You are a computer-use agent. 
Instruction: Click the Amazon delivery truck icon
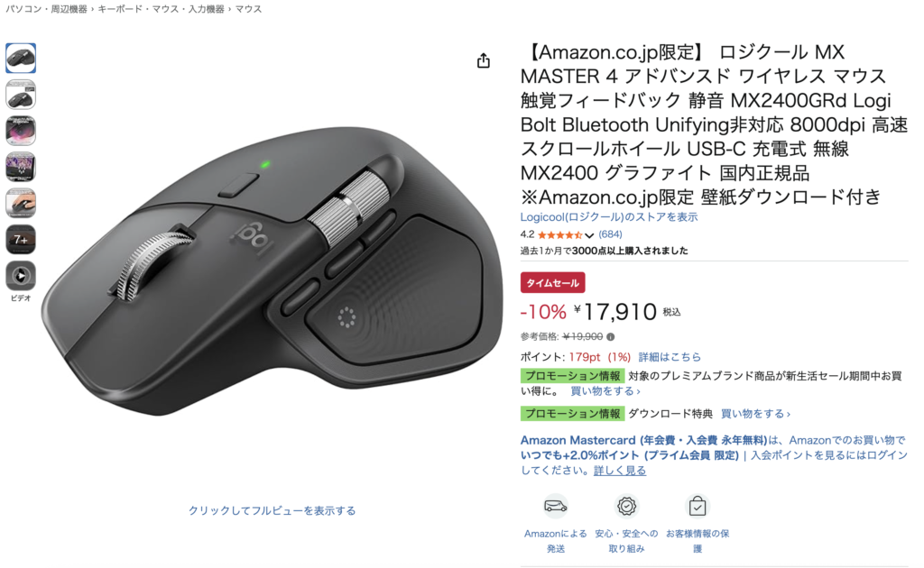pos(555,506)
